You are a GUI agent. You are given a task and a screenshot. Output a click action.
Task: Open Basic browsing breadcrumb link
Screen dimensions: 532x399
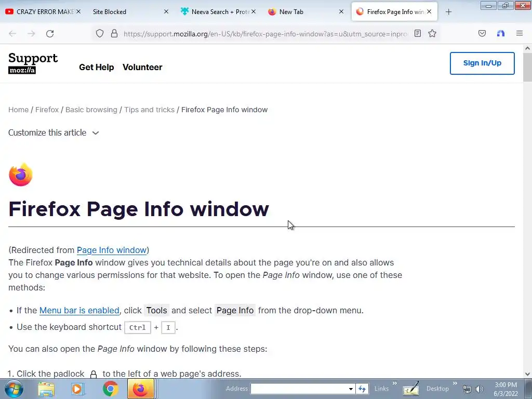click(91, 110)
